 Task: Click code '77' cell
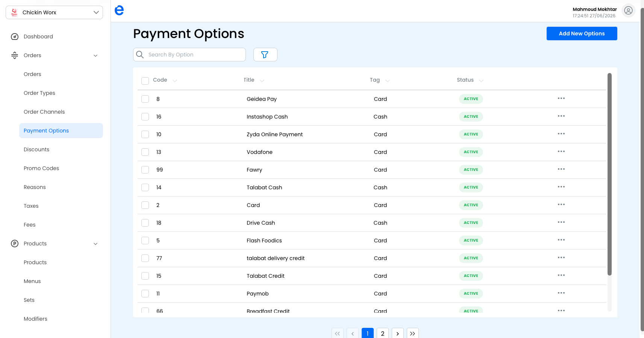point(159,258)
